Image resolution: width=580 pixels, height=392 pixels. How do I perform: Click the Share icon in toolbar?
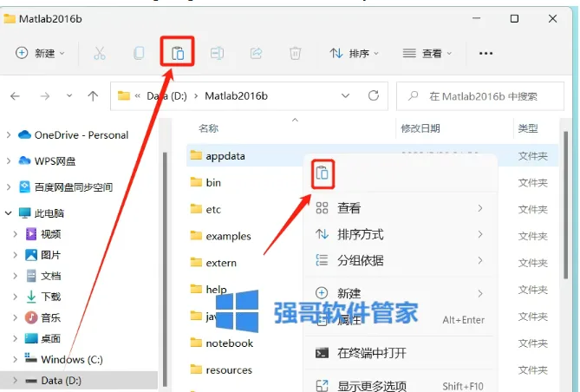(256, 53)
